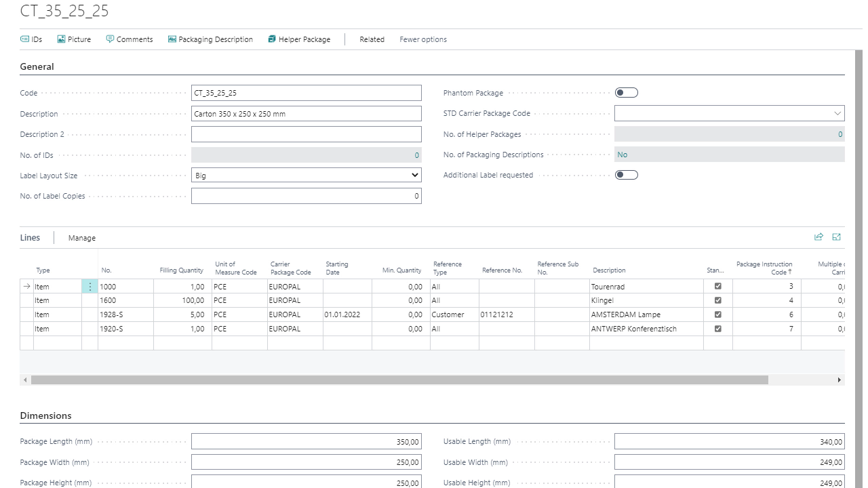Open the Label Layout Size dropdown
This screenshot has height=488, width=868.
307,176
